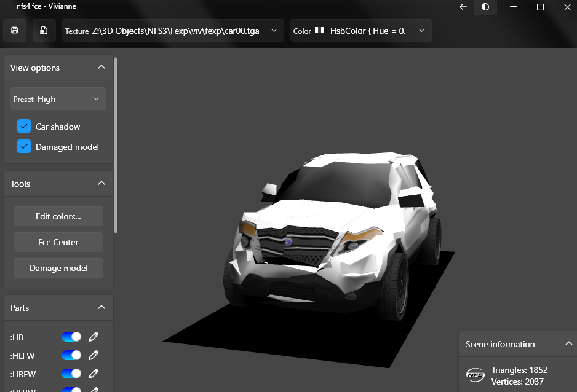Image resolution: width=577 pixels, height=392 pixels.
Task: Click the white color swatch in Color box
Action: coord(319,30)
